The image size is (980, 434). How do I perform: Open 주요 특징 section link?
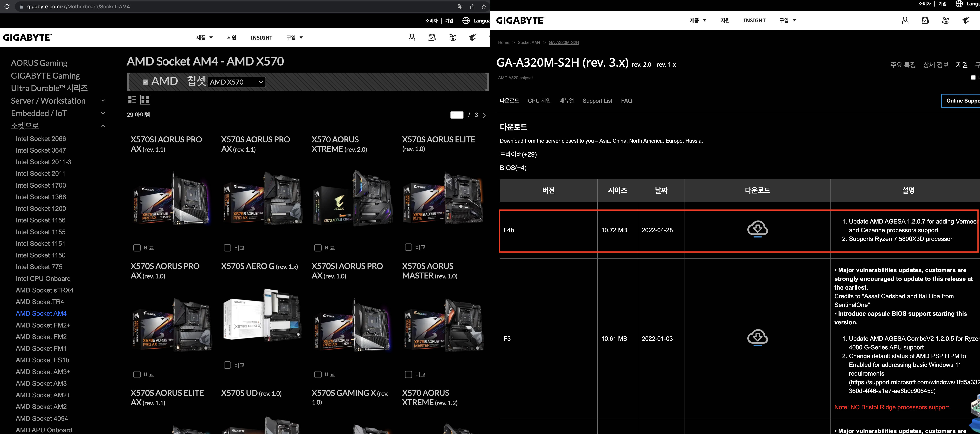[903, 65]
